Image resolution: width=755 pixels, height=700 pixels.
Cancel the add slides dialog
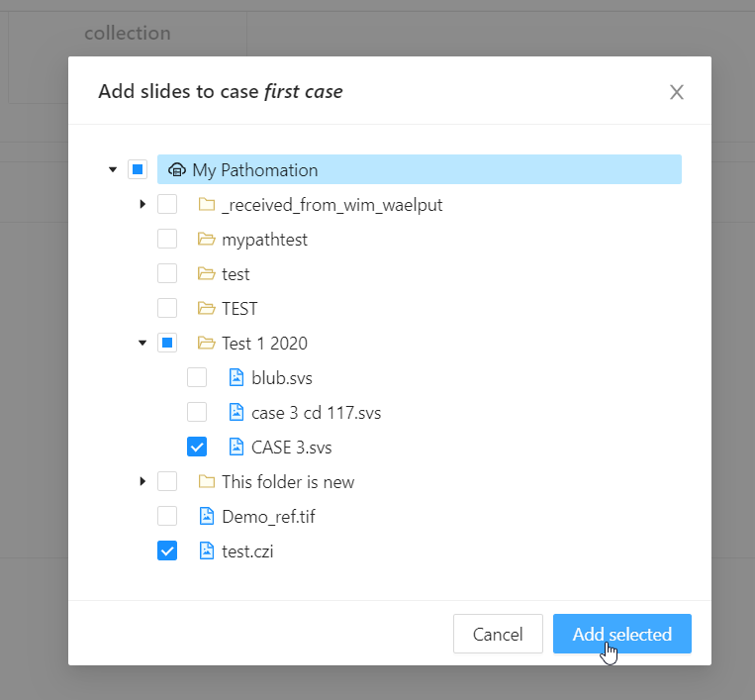(498, 635)
